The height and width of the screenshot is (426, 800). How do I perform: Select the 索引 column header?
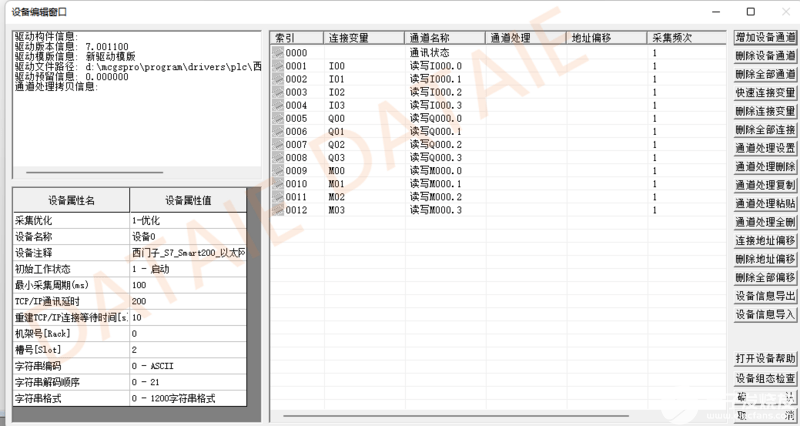pos(296,38)
